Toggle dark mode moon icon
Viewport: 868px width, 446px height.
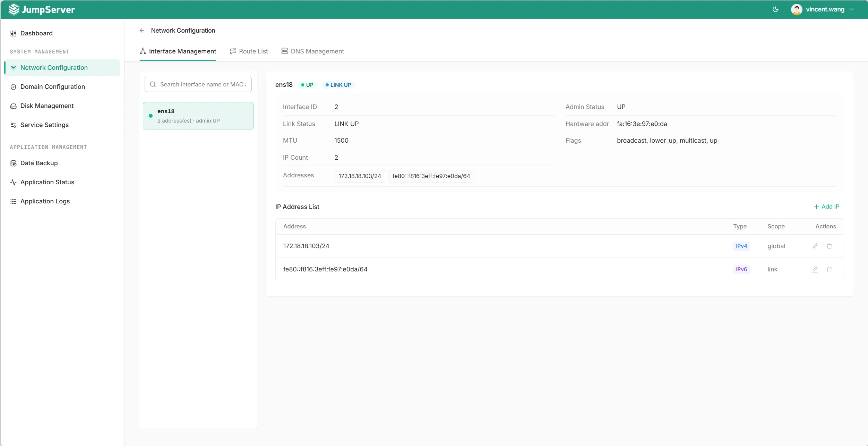tap(775, 9)
